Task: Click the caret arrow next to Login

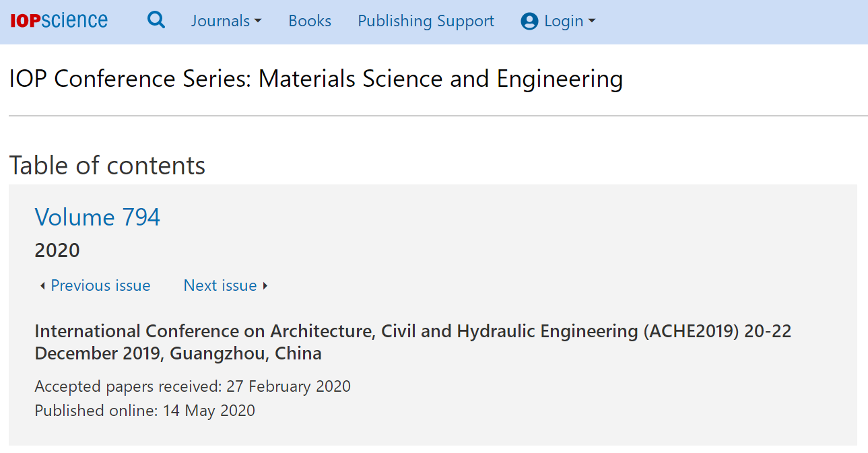Action: coord(592,22)
